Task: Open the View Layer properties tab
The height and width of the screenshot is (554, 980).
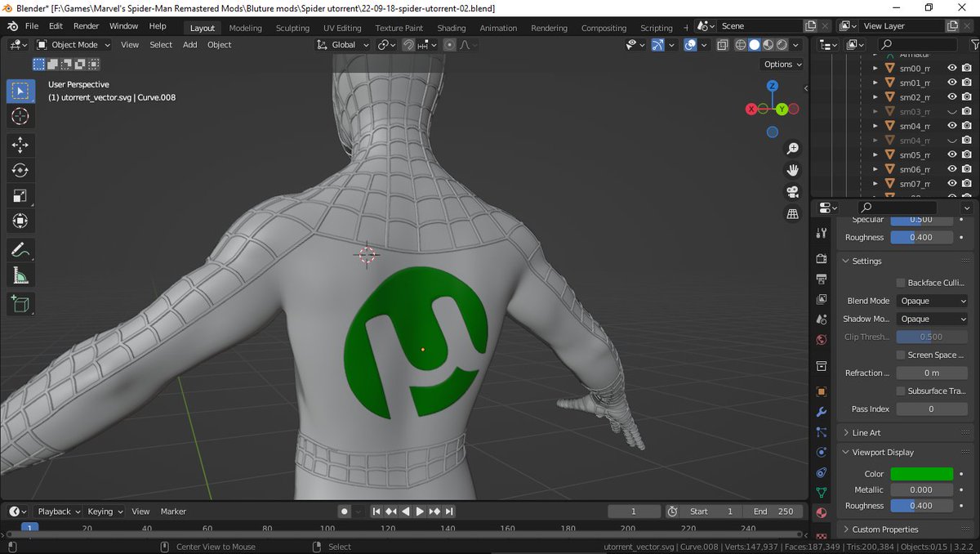Action: [822, 299]
